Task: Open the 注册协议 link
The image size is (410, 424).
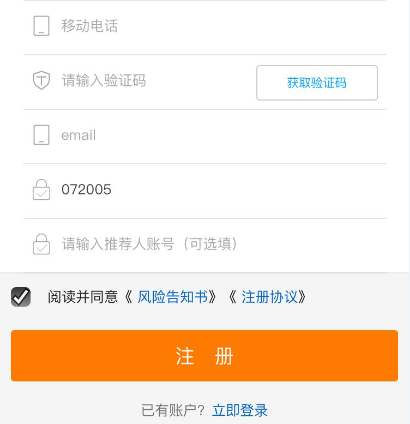Action: (x=269, y=297)
